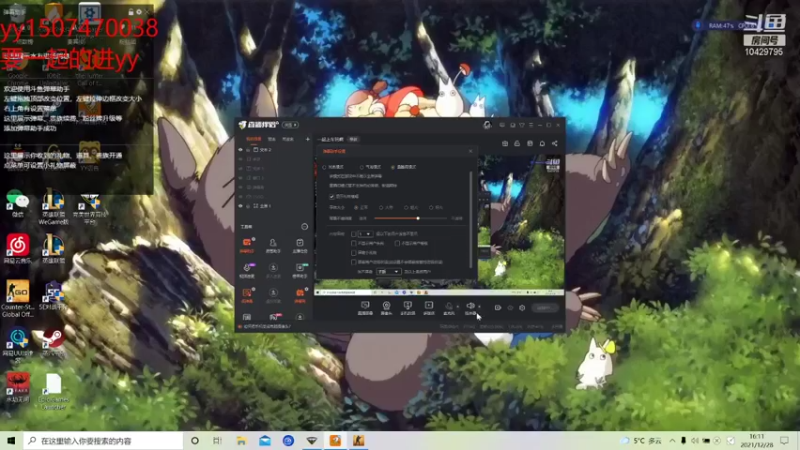Collapse the toolbox with its circle button
This screenshot has width=800, height=450.
(x=305, y=227)
